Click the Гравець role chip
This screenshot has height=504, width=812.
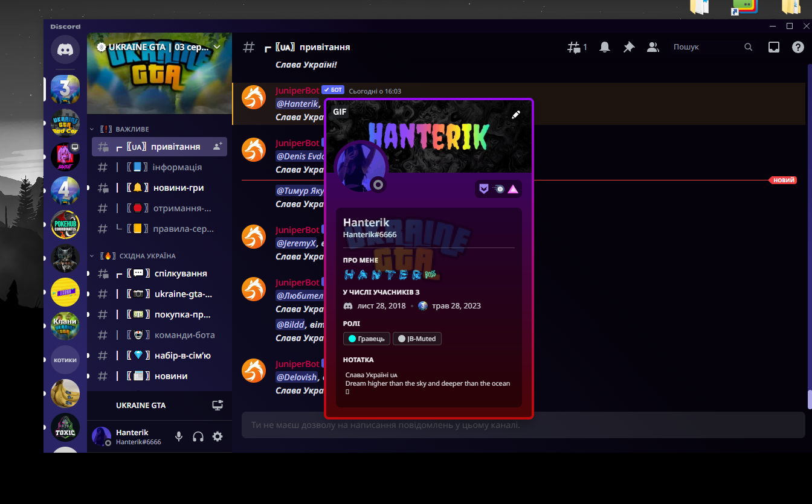[367, 339]
